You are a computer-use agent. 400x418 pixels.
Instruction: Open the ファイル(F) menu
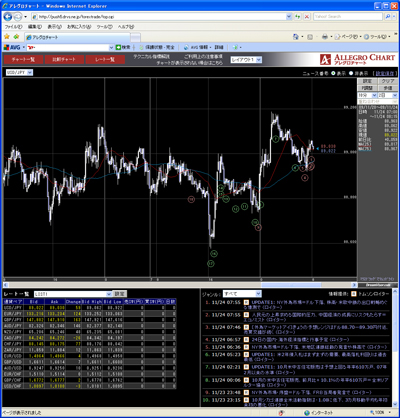[x=13, y=27]
